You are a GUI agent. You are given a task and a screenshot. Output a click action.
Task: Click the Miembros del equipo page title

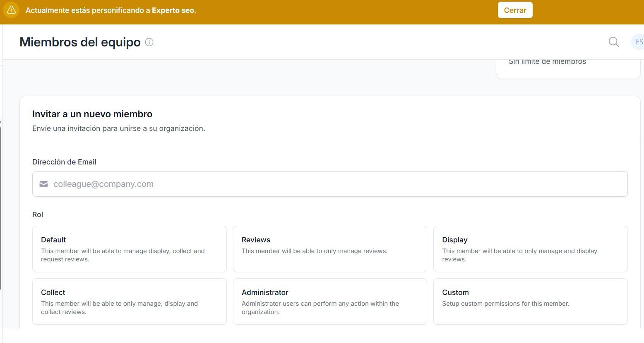point(80,42)
